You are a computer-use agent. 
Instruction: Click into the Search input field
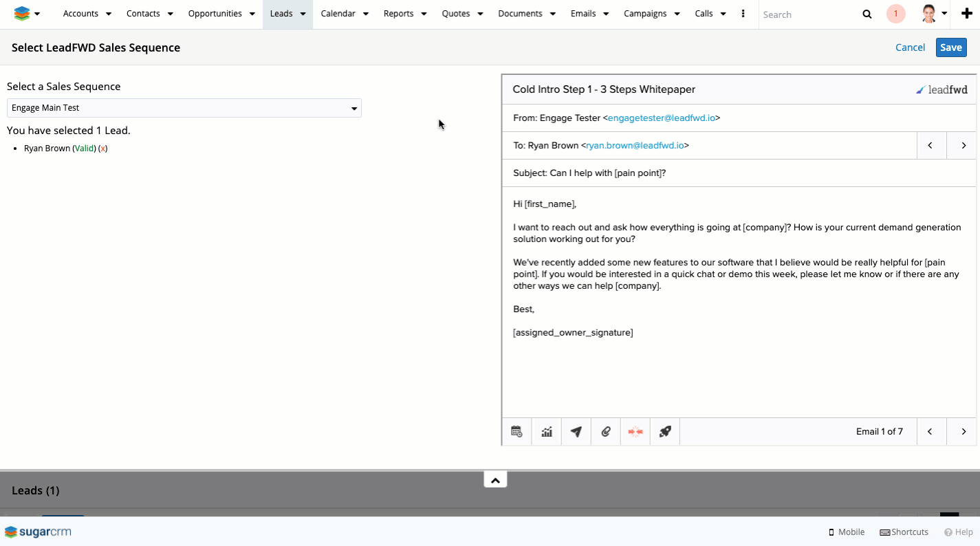(x=808, y=14)
